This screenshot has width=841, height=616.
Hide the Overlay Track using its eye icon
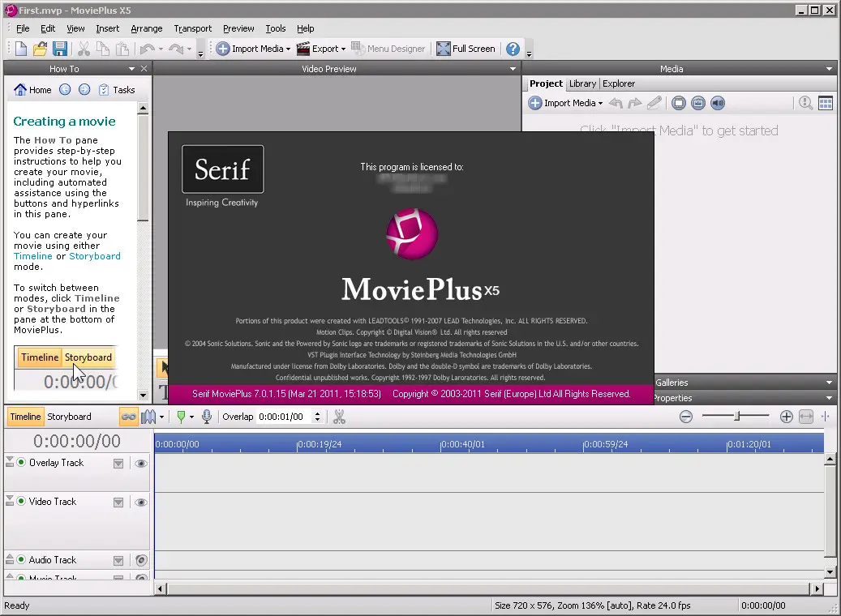[141, 463]
